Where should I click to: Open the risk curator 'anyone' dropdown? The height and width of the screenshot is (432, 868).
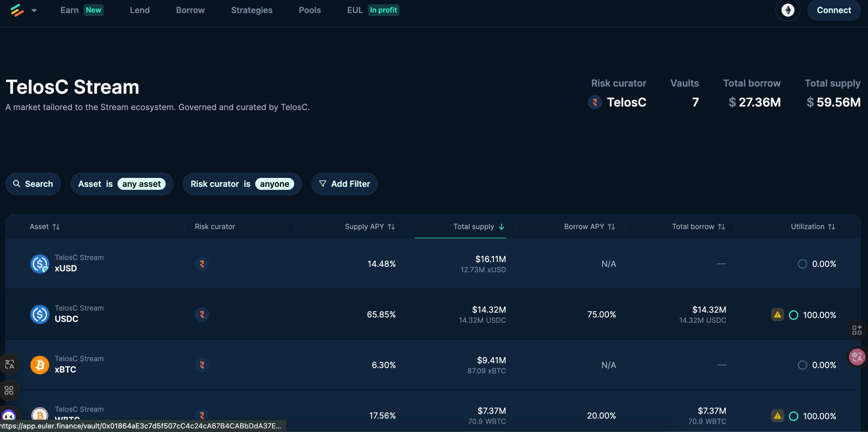(x=275, y=184)
